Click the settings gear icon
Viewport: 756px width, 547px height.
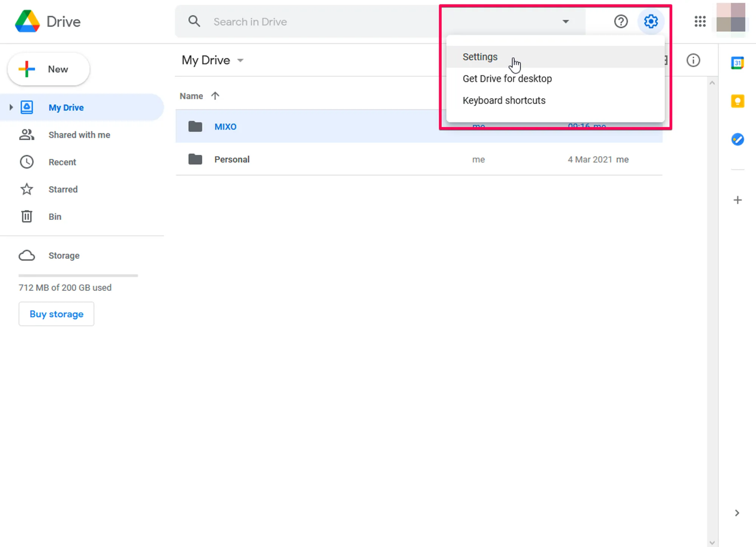[x=651, y=22]
